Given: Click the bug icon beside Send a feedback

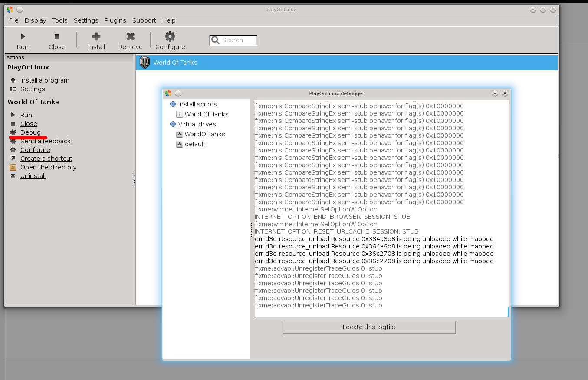Looking at the screenshot, I should [x=13, y=141].
